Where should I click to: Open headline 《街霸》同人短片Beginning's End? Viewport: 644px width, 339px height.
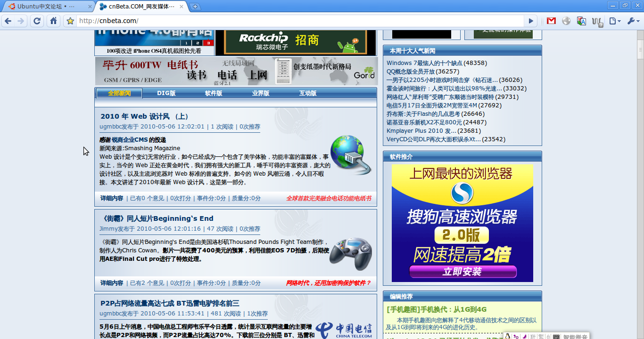(157, 218)
